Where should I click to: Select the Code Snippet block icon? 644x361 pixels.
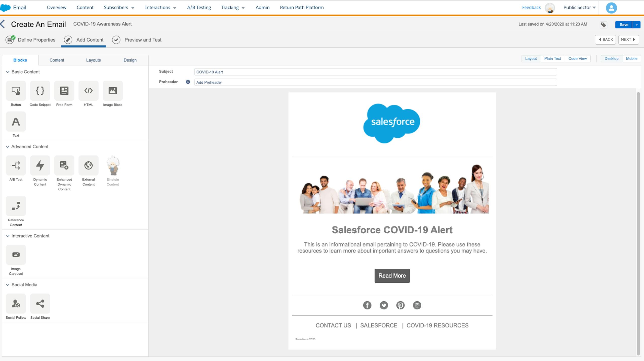tap(40, 91)
